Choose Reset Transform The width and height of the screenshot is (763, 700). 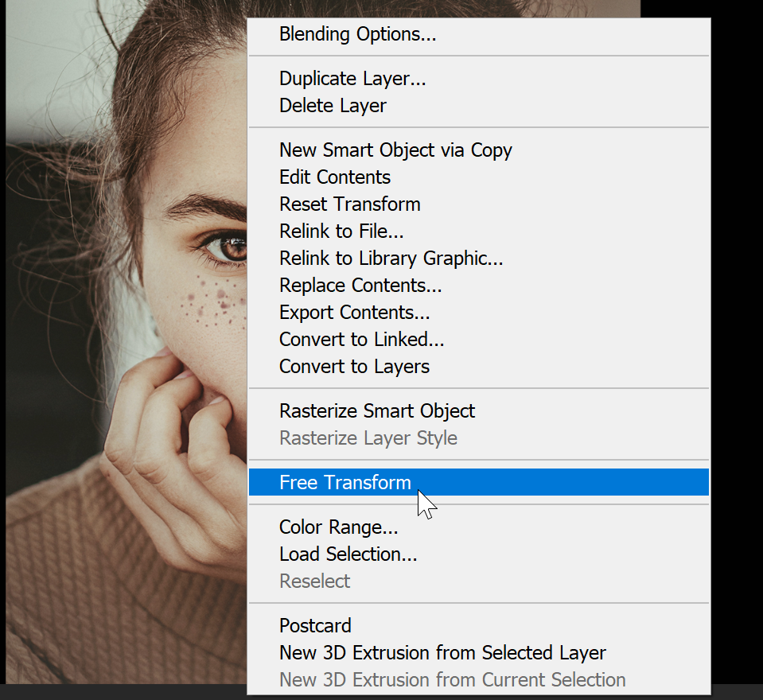click(479, 204)
